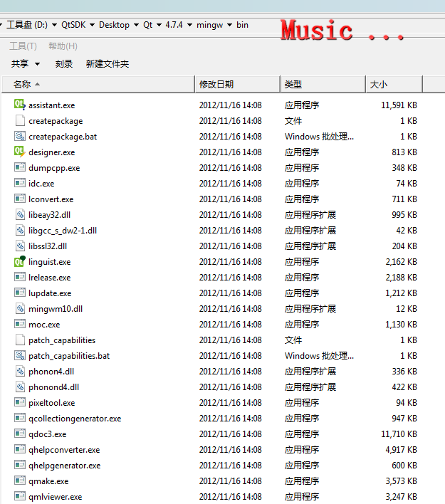Screen dimensions: 445x504
Task: Click the qcollectiongenerator.exe application icon
Action: (x=20, y=418)
